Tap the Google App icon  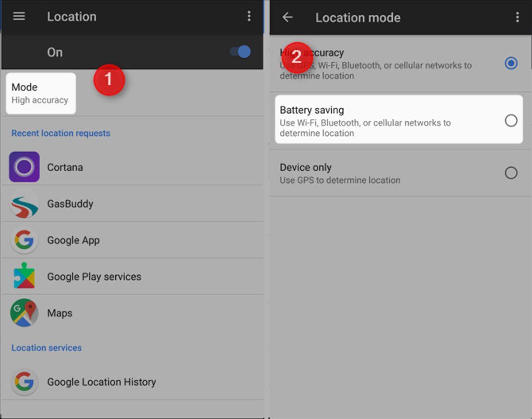(24, 240)
